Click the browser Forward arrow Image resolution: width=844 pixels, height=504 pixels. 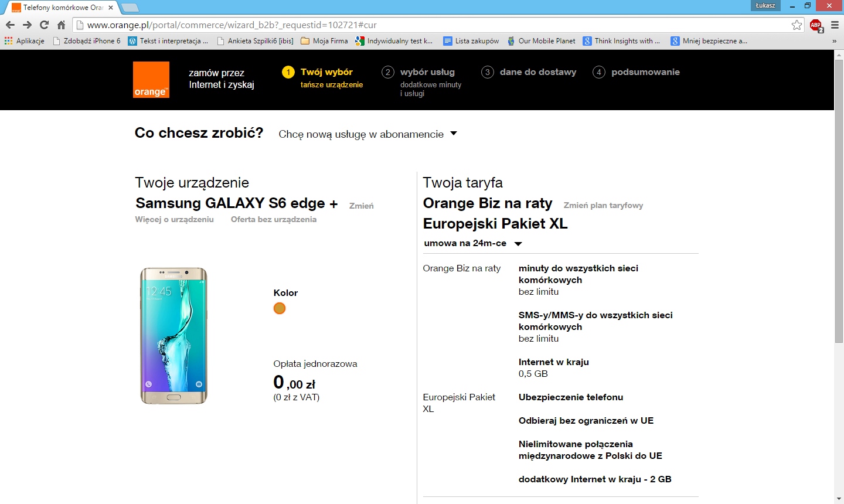coord(27,25)
